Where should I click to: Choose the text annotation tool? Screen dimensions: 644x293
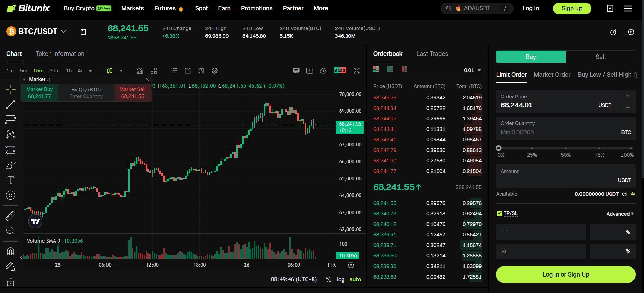click(10, 180)
